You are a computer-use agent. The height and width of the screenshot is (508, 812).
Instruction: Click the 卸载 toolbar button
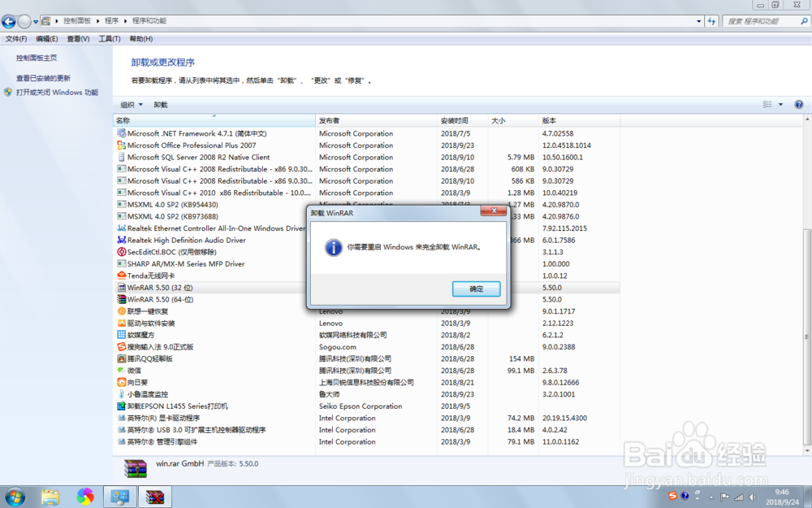(161, 105)
